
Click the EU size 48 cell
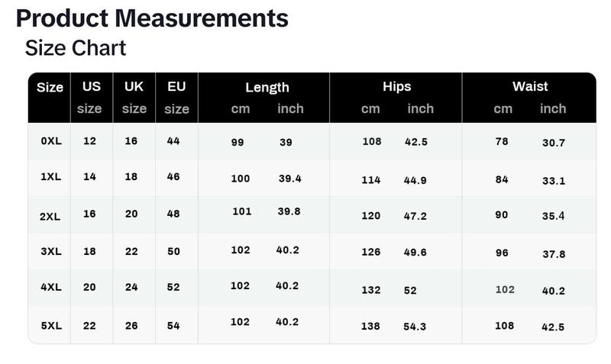pyautogui.click(x=173, y=214)
